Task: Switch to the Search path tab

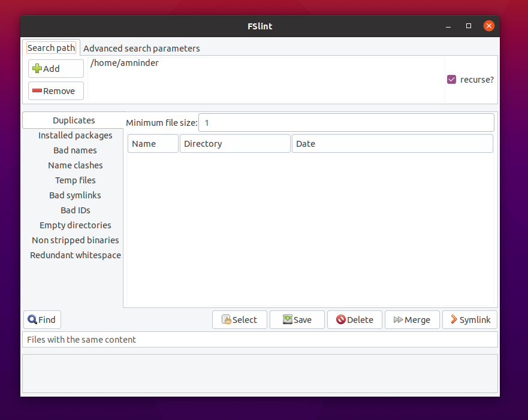Action: (51, 48)
